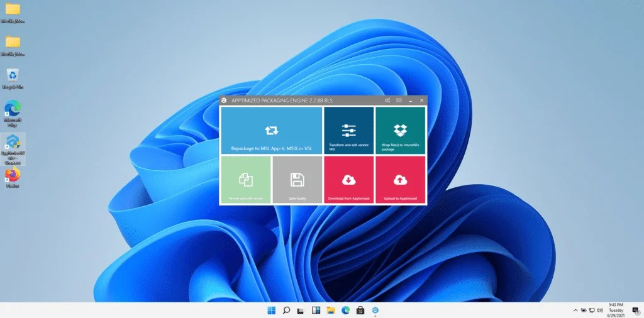The height and width of the screenshot is (318, 644).
Task: Select the Microsoft Edge desktop shortcut
Action: coord(13,114)
